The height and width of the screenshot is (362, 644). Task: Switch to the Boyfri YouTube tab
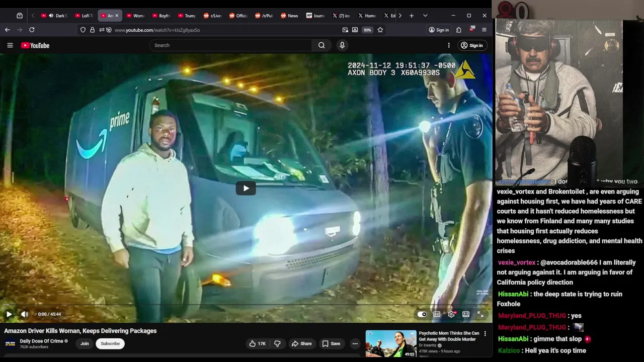[x=161, y=16]
